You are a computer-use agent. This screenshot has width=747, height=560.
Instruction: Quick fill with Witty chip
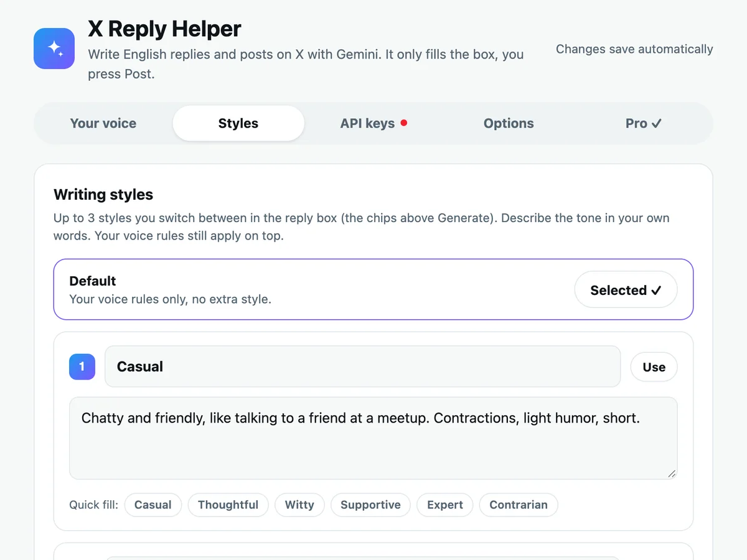point(299,505)
